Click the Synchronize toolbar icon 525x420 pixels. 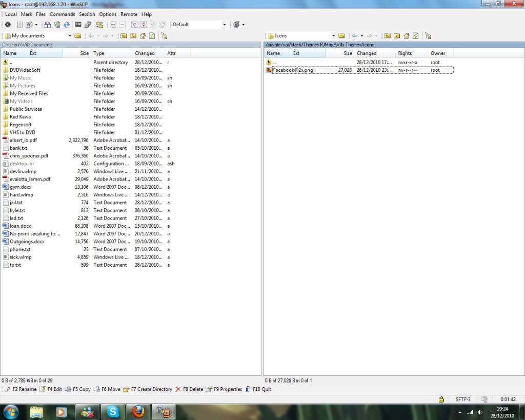[57, 25]
